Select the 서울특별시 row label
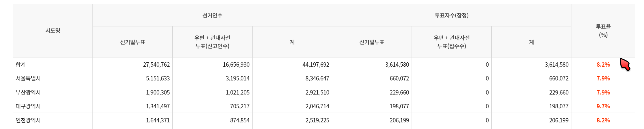The height and width of the screenshot is (129, 644). pos(28,78)
